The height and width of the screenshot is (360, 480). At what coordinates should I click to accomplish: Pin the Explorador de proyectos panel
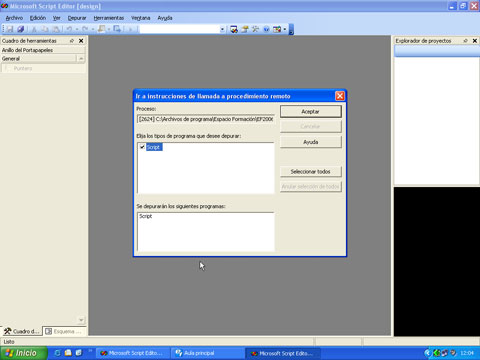(466, 41)
